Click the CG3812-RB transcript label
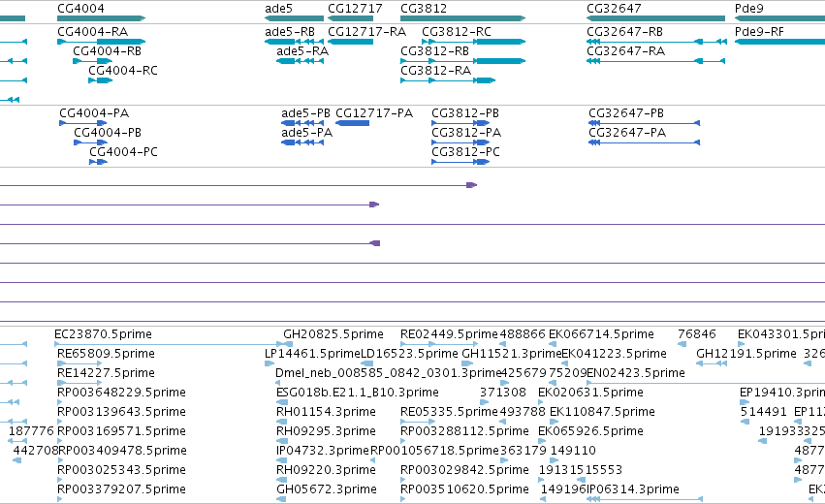The height and width of the screenshot is (504, 825). click(434, 51)
